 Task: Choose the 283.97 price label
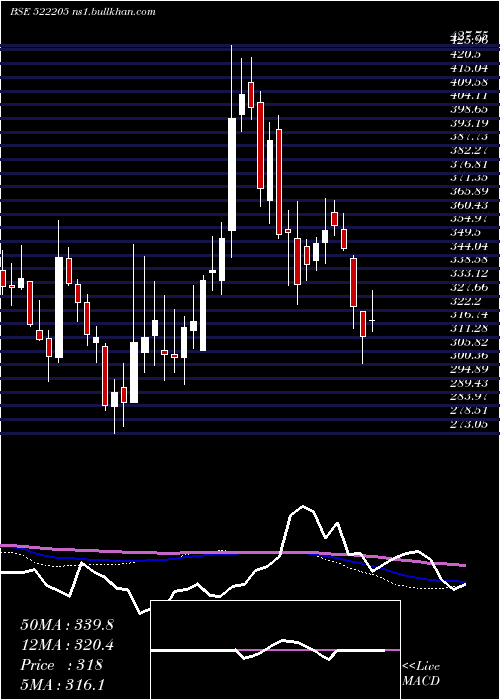click(x=469, y=397)
